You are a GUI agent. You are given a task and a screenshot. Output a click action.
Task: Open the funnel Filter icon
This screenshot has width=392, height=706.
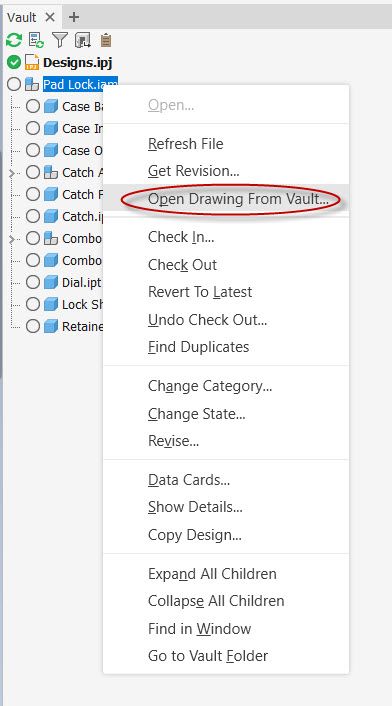pos(59,40)
